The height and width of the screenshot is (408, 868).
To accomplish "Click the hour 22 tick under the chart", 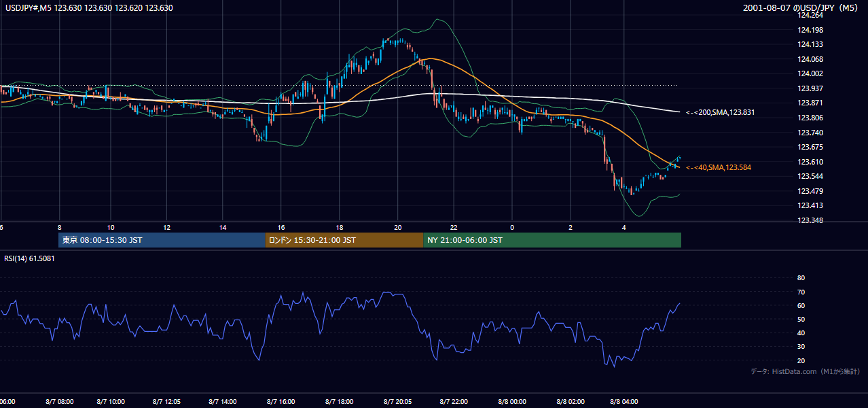I will pyautogui.click(x=454, y=228).
